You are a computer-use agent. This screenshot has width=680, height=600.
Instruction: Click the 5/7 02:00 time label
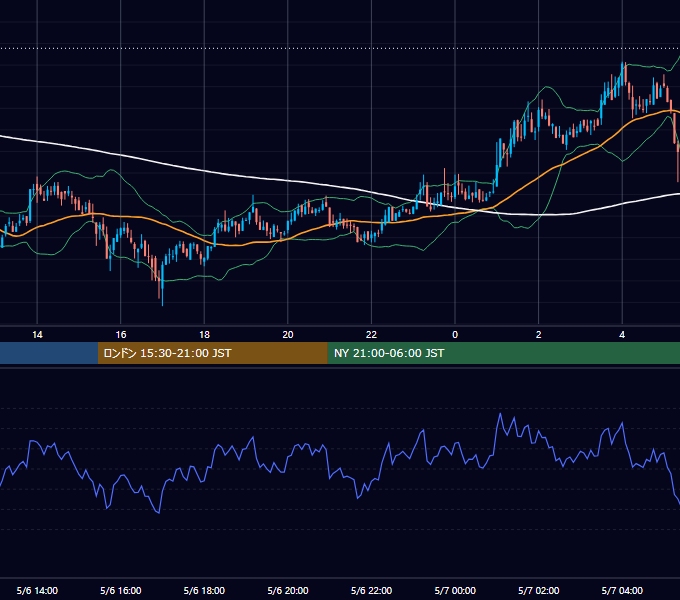(x=539, y=590)
